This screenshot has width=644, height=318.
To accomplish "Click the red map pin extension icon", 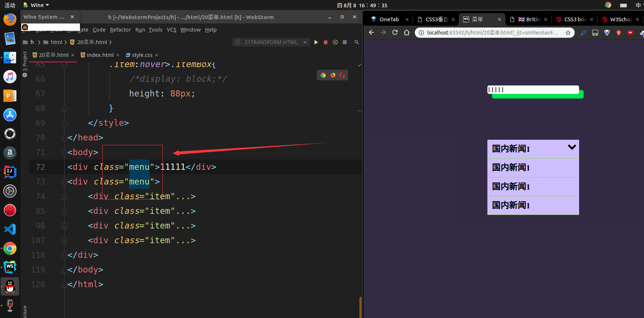I will [619, 33].
